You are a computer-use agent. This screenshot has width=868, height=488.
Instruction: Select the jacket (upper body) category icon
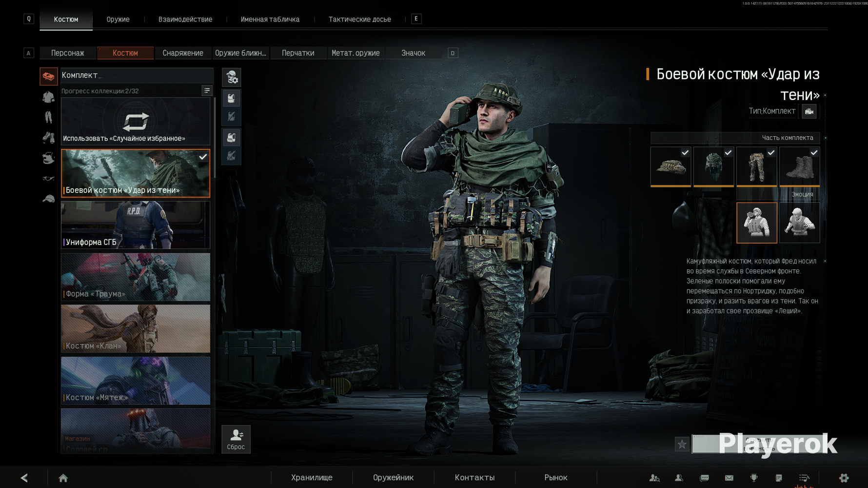point(48,97)
